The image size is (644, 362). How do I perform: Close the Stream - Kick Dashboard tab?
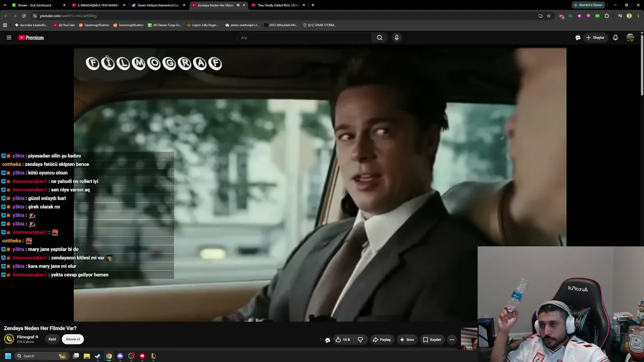(64, 5)
